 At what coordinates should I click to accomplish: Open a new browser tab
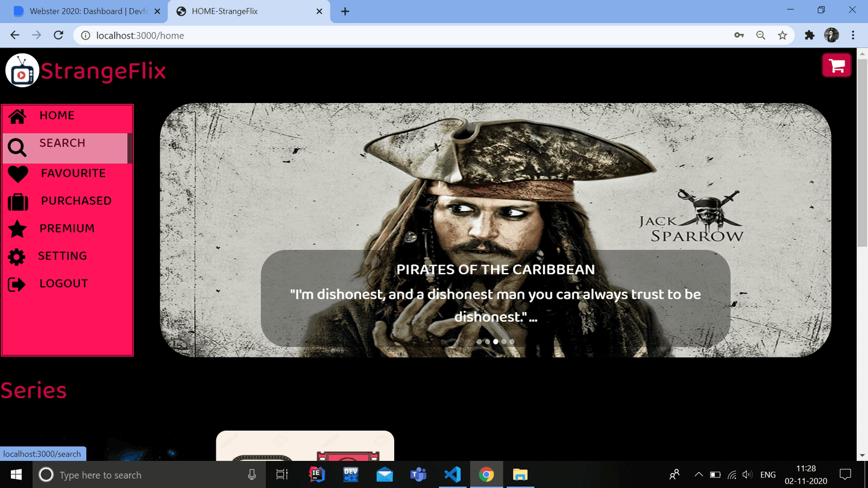click(345, 11)
